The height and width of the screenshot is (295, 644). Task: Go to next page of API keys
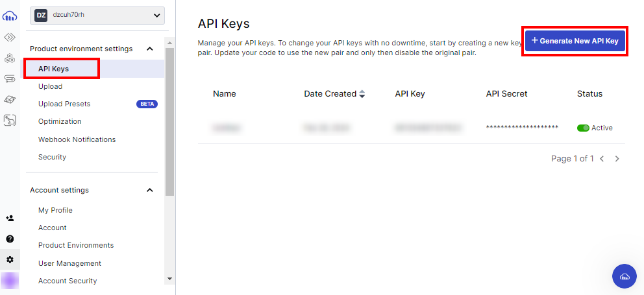click(x=617, y=159)
